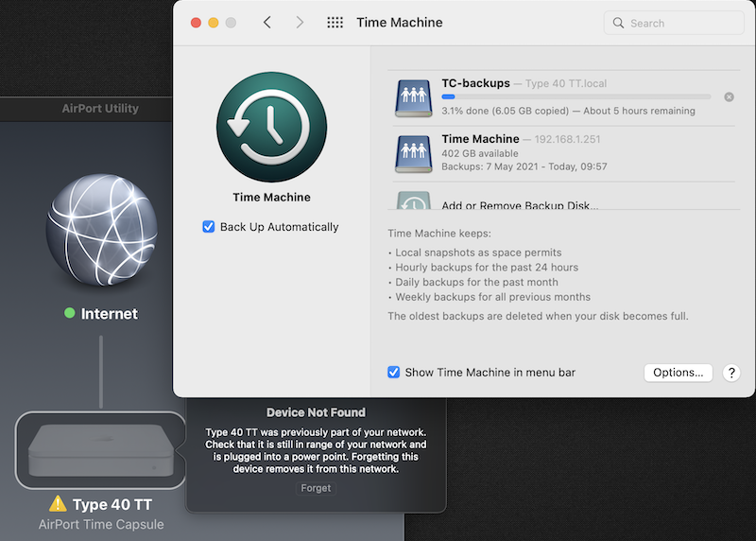
Task: Click the Search field in Time Machine preferences
Action: tap(674, 23)
